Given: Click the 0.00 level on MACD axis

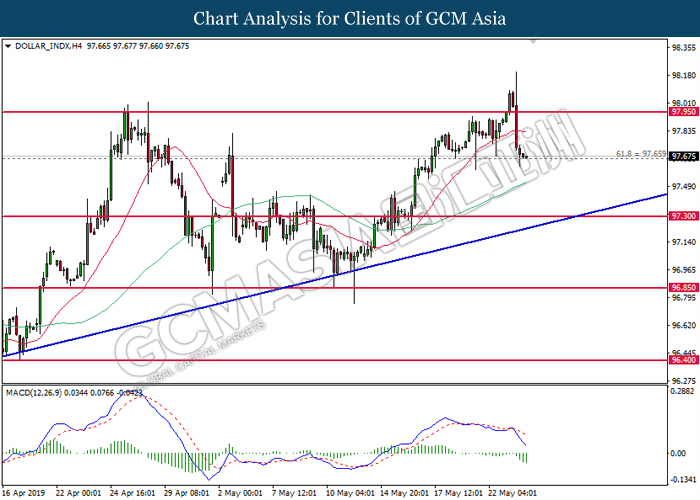Looking at the screenshot, I should pyautogui.click(x=680, y=453).
